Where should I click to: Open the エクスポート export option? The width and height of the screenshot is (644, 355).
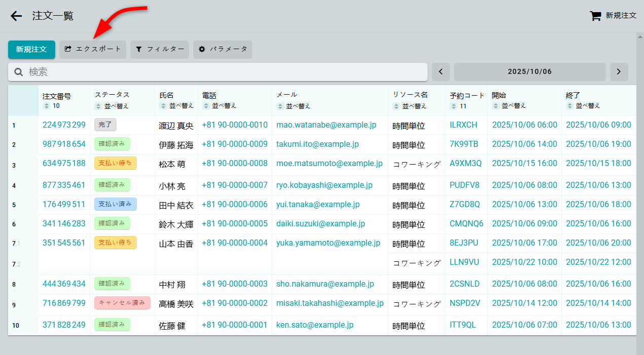(x=93, y=49)
